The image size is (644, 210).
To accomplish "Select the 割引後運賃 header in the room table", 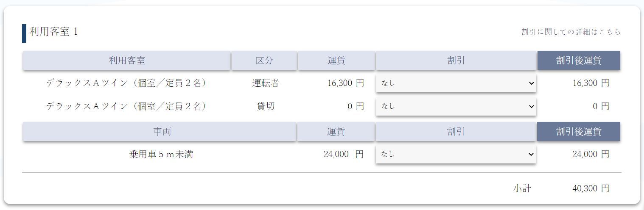I will (x=579, y=61).
